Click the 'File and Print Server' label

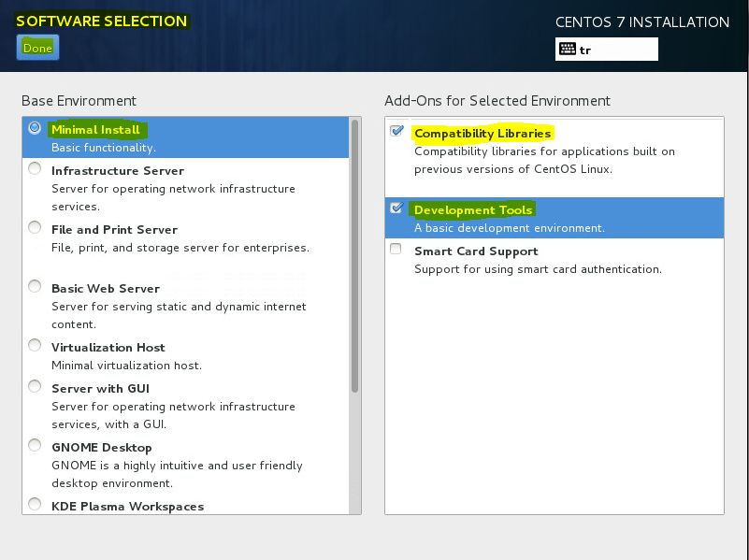[x=114, y=230]
